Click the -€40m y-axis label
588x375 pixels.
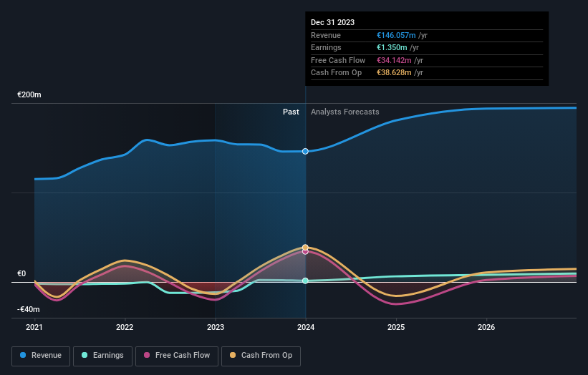[x=28, y=309]
